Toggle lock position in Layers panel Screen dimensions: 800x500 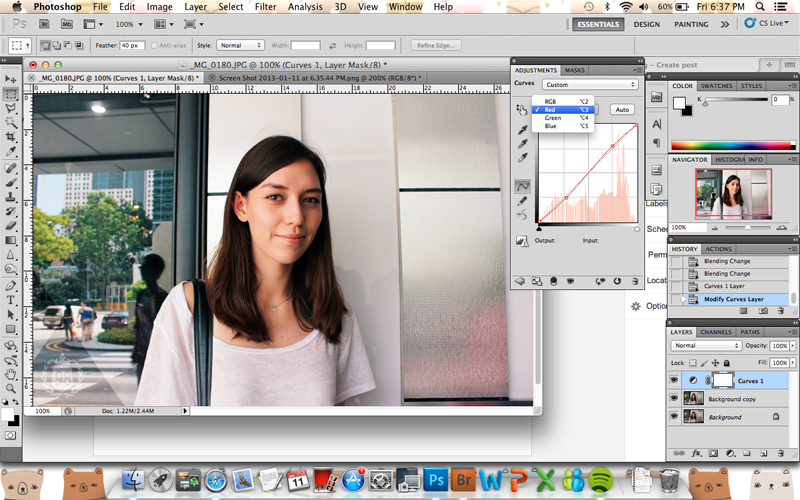pyautogui.click(x=715, y=363)
